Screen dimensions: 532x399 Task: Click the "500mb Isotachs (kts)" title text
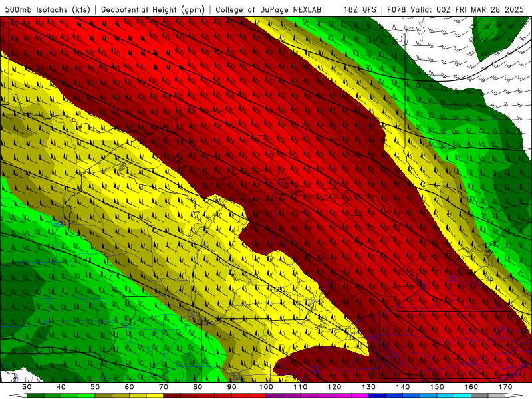47,9
